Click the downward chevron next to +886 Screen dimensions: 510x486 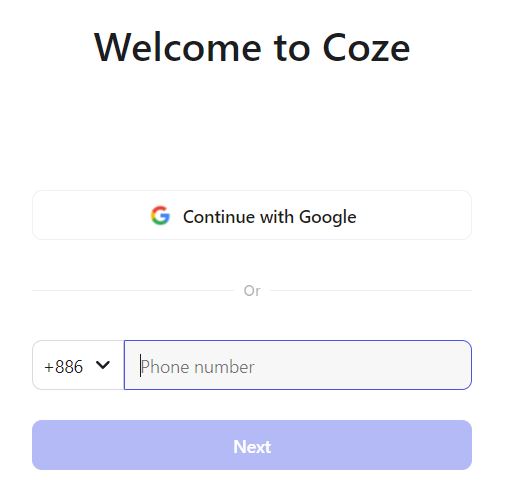[x=102, y=365]
